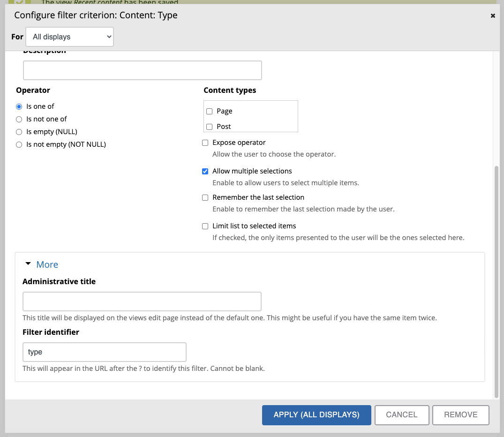Choose 'Is empty (NULL)' operator
This screenshot has width=504, height=437.
pyautogui.click(x=19, y=132)
